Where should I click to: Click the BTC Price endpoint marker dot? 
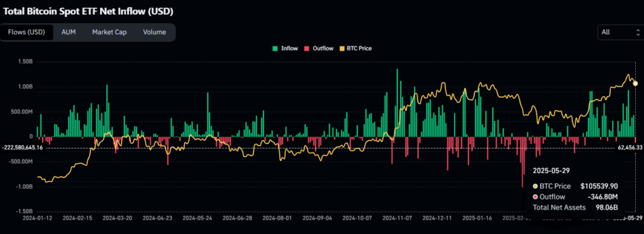coord(635,83)
